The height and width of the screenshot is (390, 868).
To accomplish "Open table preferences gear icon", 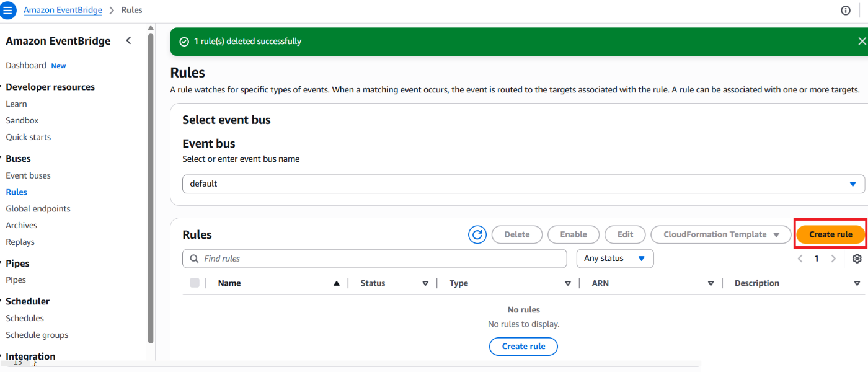I will [857, 259].
